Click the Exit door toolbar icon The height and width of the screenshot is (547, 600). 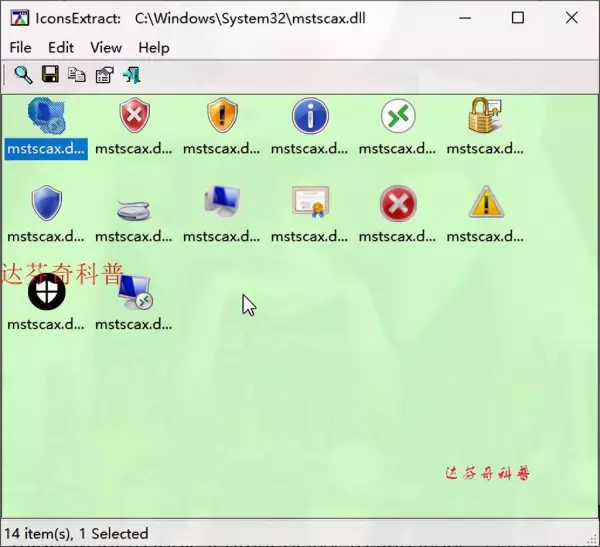pyautogui.click(x=132, y=75)
